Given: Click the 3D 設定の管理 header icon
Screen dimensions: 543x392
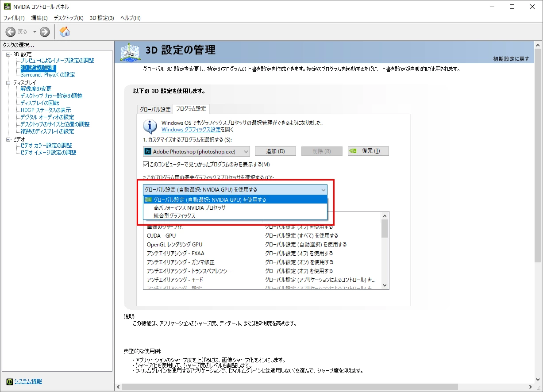Looking at the screenshot, I should (x=131, y=53).
